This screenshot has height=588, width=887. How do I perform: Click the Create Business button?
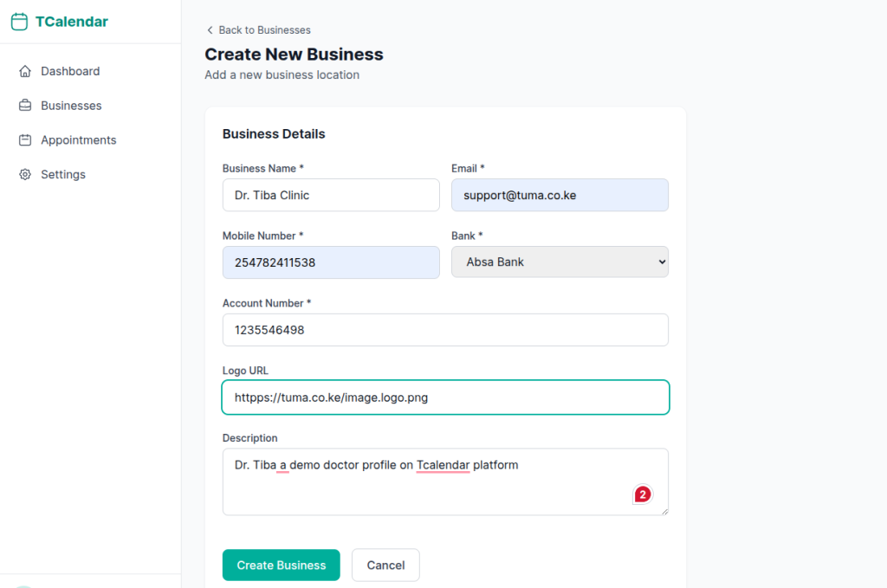coord(282,565)
